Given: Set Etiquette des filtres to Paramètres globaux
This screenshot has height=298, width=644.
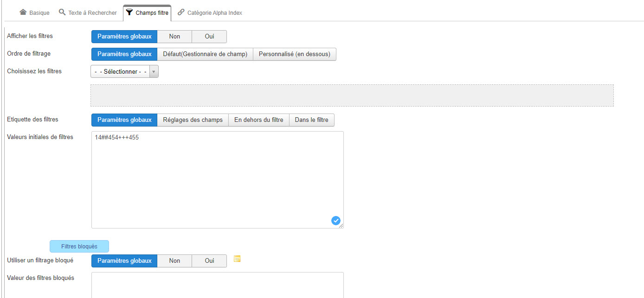Looking at the screenshot, I should pyautogui.click(x=124, y=120).
